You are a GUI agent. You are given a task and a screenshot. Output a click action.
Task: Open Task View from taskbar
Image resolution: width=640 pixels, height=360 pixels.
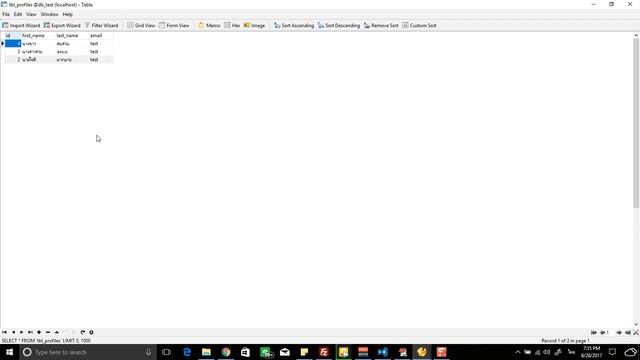point(166,352)
